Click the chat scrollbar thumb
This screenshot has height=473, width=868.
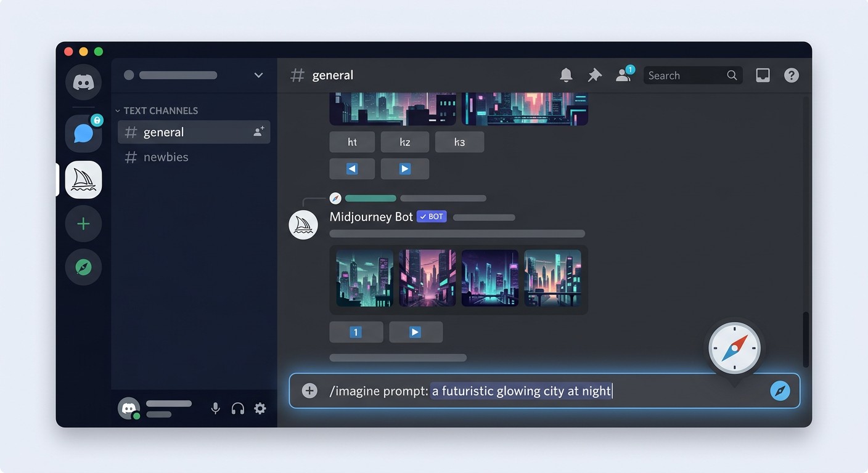click(805, 339)
